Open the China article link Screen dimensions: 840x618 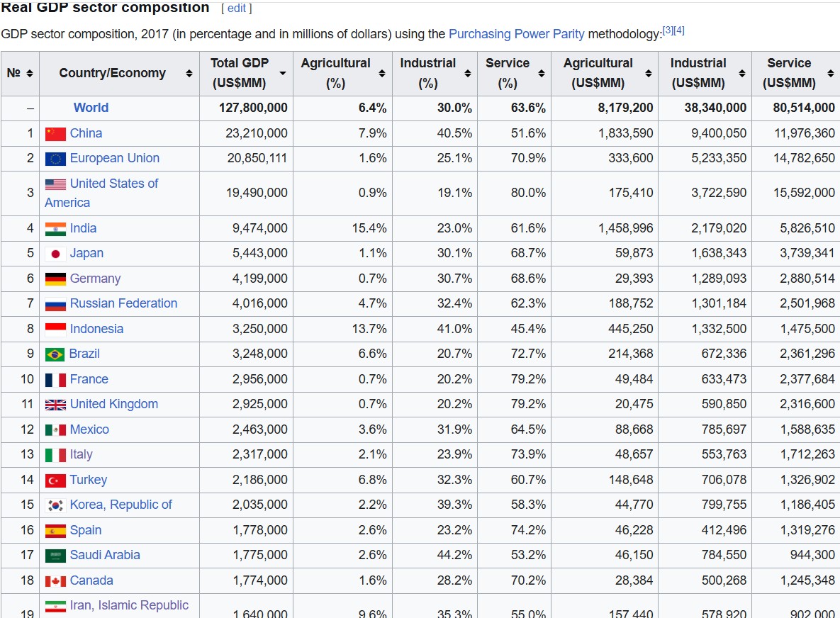pos(86,133)
